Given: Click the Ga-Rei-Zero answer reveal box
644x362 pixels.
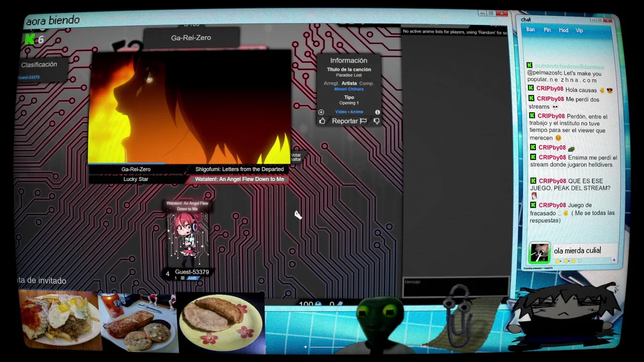Looking at the screenshot, I should pos(191,38).
